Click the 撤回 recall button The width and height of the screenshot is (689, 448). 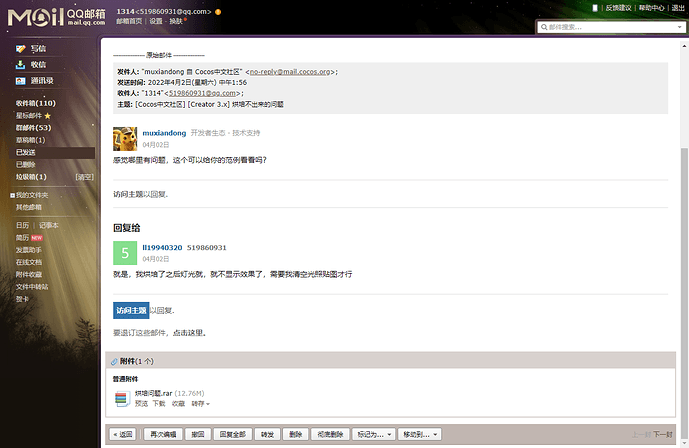click(198, 434)
